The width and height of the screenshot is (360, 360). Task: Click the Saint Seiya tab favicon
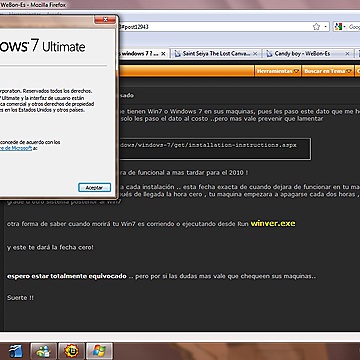177,54
